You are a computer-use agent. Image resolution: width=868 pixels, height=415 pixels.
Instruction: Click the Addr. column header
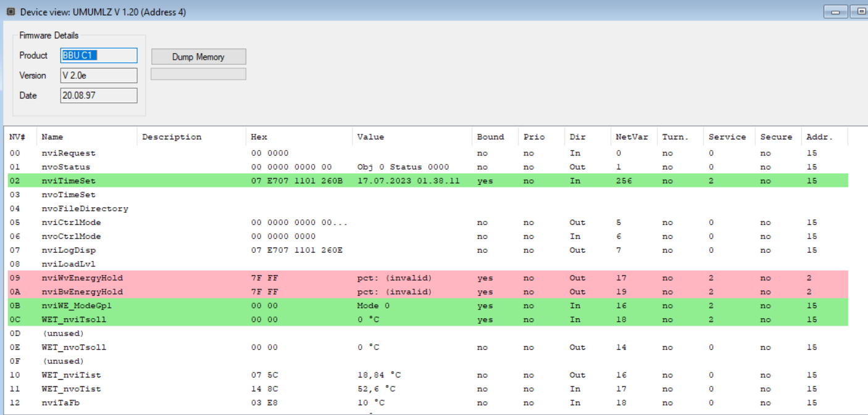[824, 137]
